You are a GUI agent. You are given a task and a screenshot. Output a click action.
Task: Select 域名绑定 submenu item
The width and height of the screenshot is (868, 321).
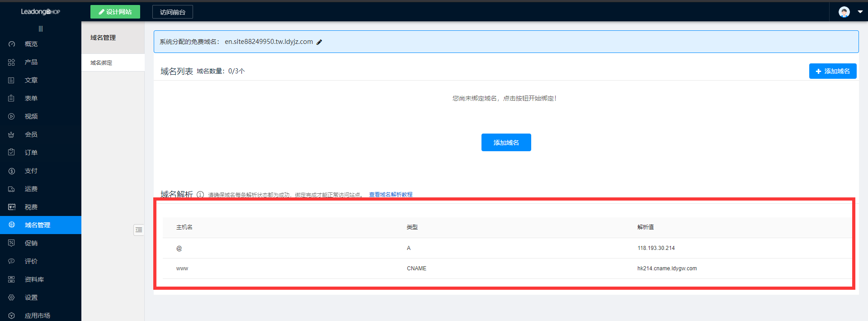point(101,63)
